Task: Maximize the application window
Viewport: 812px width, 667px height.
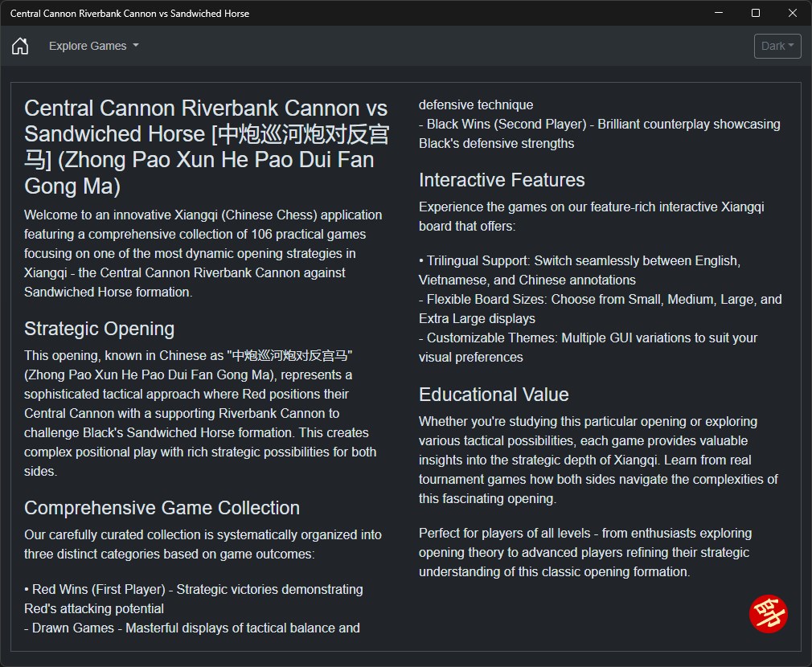Action: [756, 13]
